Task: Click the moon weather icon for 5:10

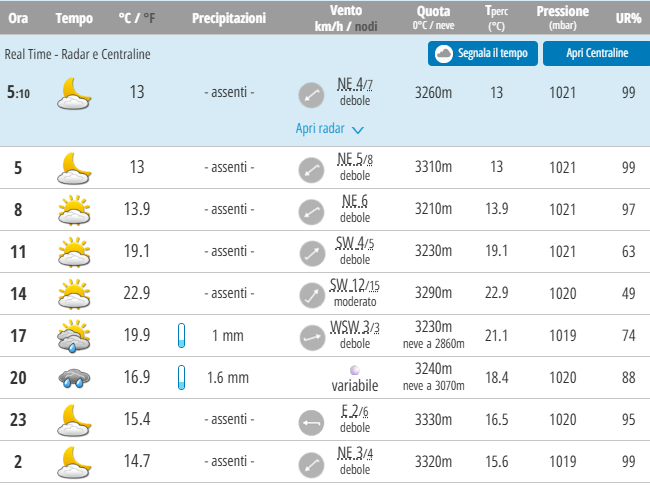Action: (75, 93)
